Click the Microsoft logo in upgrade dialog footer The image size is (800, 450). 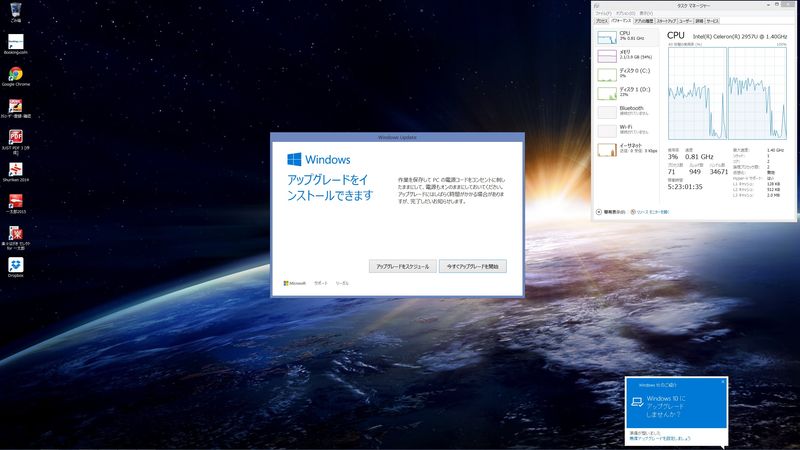point(294,283)
